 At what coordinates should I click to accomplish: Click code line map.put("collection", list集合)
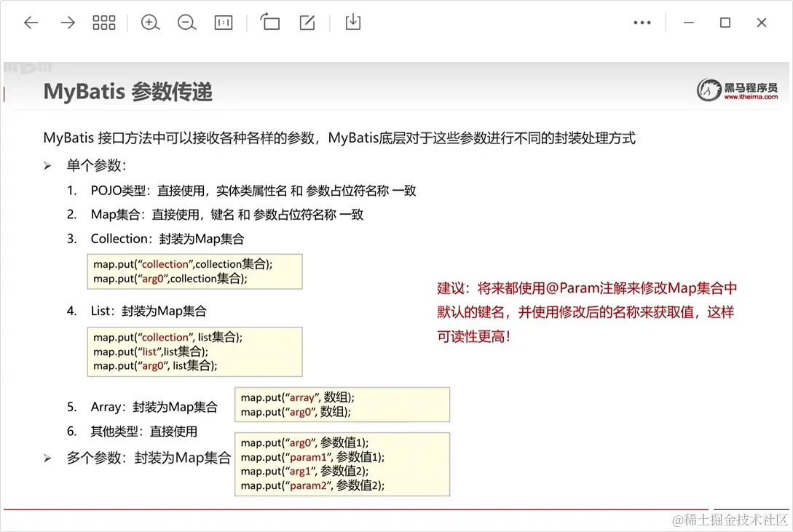168,338
